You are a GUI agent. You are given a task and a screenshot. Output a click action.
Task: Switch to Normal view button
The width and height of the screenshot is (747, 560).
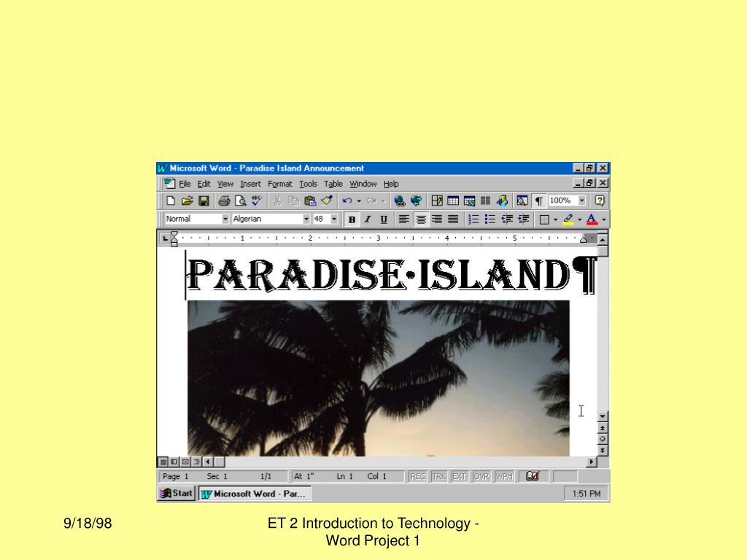point(163,462)
